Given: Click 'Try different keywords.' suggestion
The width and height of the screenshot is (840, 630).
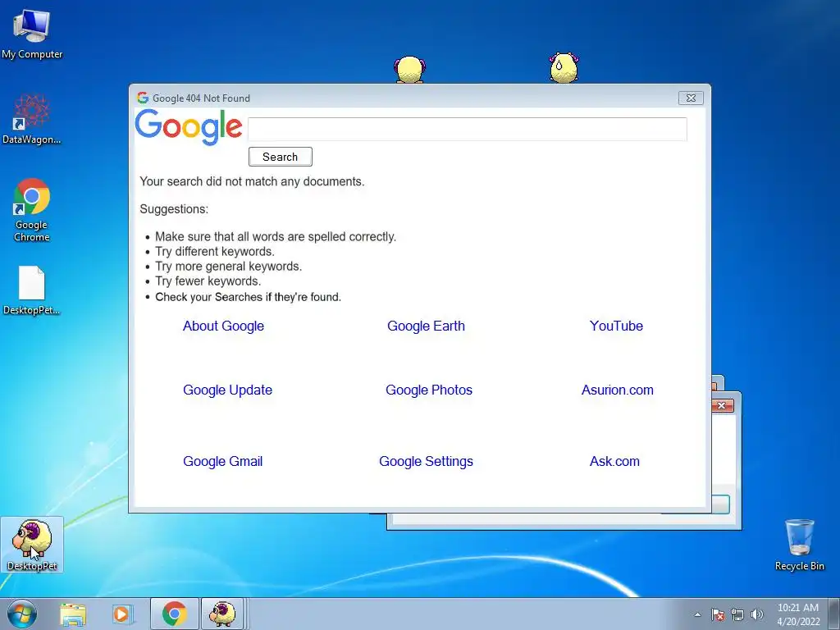Looking at the screenshot, I should tap(215, 251).
